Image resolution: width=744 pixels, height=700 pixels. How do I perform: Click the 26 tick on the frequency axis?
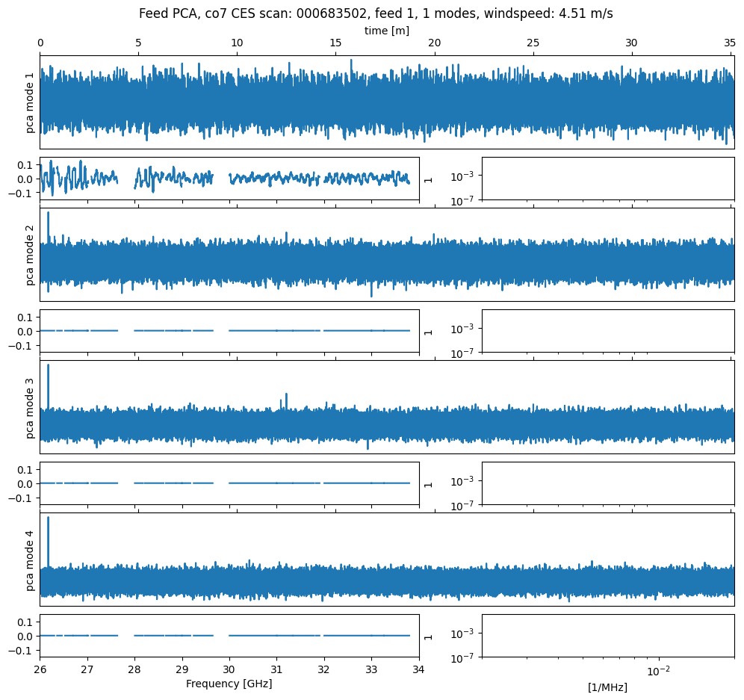(40, 669)
